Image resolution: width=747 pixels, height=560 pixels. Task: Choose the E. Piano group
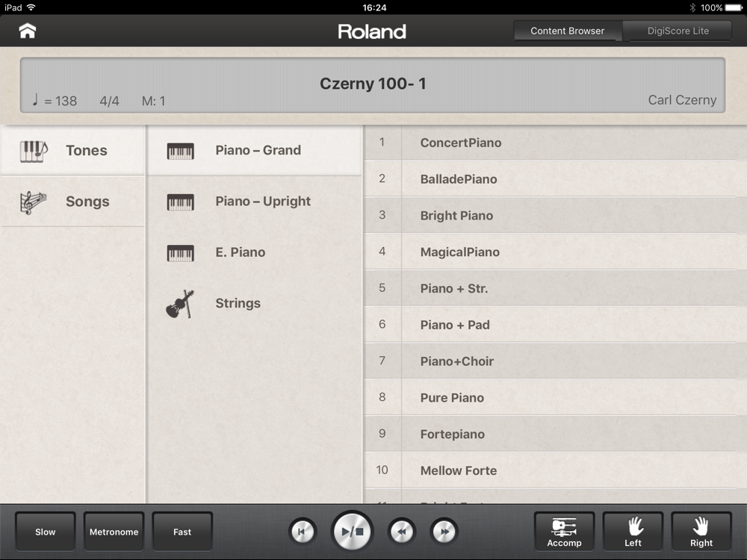coord(255,252)
